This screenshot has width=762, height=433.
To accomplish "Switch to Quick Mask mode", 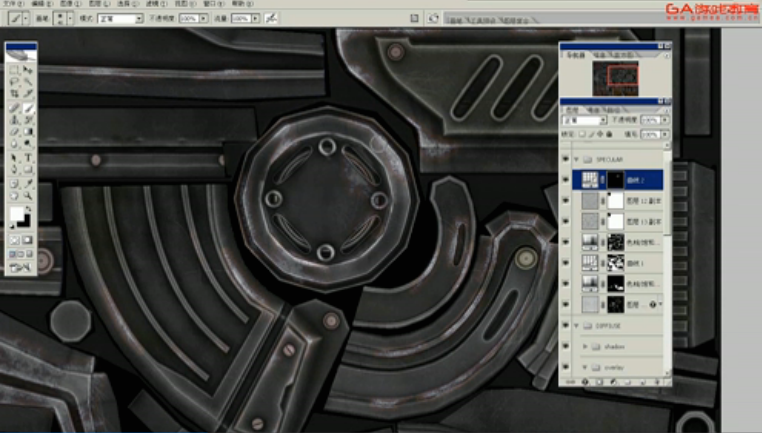I will pyautogui.click(x=27, y=240).
